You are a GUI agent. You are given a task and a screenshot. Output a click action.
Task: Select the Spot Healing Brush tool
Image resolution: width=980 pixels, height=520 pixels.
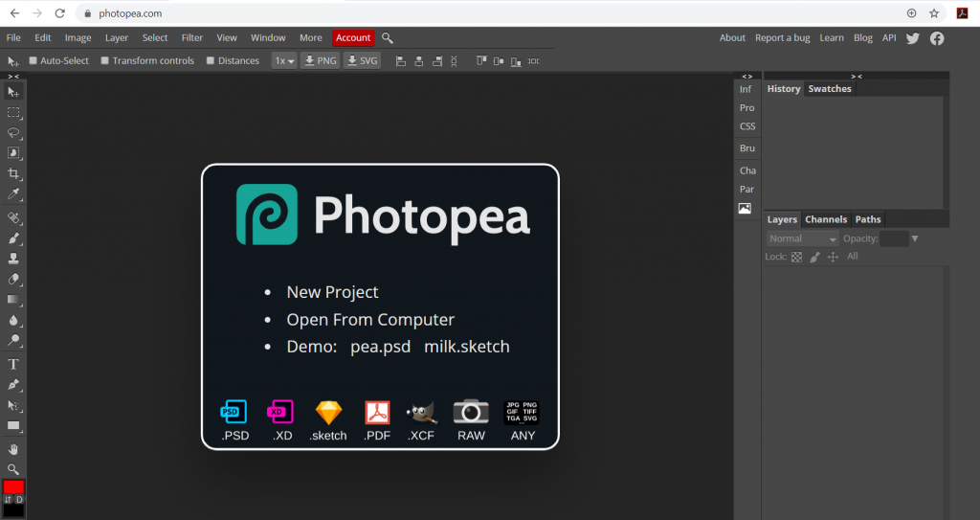[x=13, y=217]
